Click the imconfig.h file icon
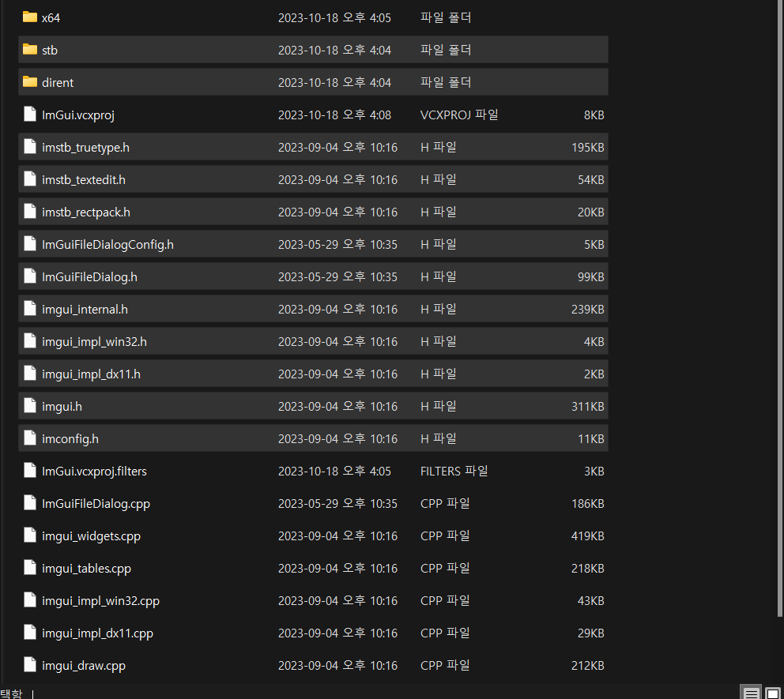 tap(30, 438)
